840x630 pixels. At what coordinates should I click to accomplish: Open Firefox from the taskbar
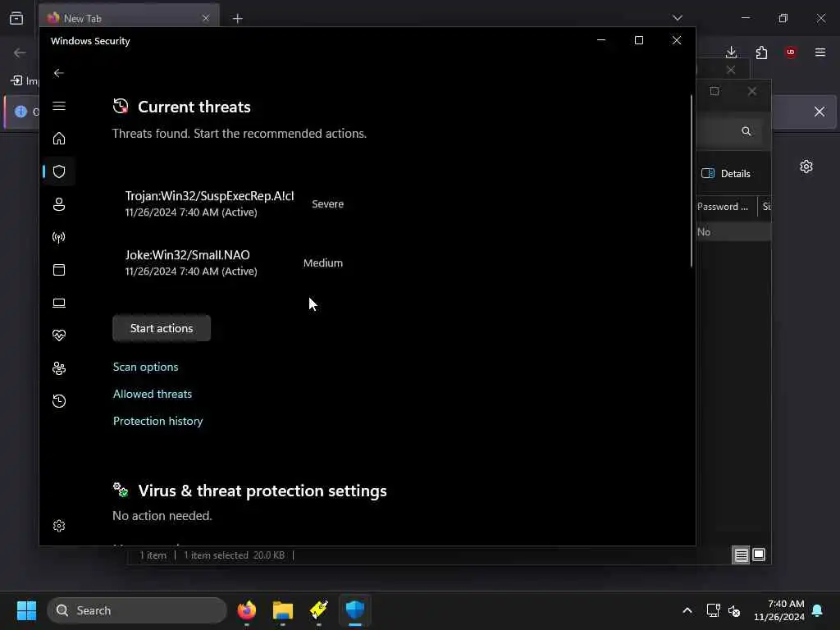click(246, 610)
